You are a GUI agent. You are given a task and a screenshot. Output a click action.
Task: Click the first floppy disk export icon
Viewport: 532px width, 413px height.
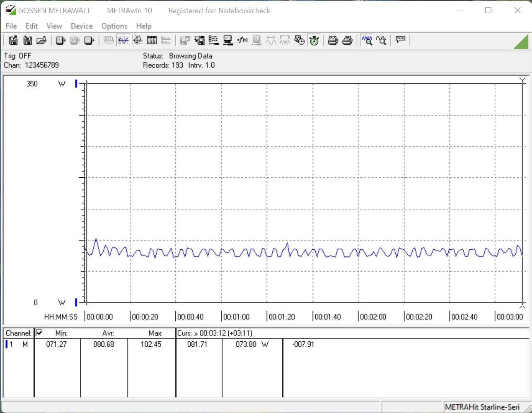tap(13, 40)
